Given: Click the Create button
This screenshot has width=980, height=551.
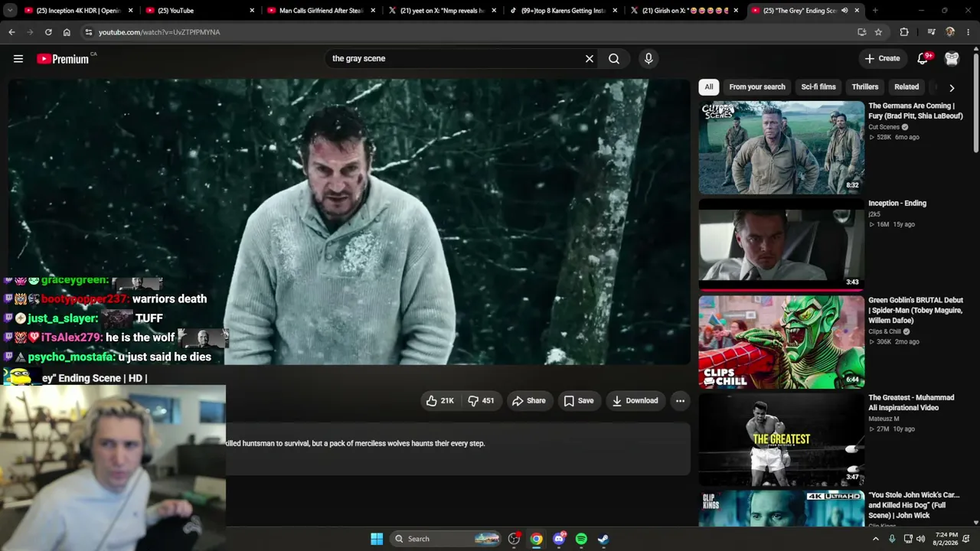Looking at the screenshot, I should coord(882,58).
